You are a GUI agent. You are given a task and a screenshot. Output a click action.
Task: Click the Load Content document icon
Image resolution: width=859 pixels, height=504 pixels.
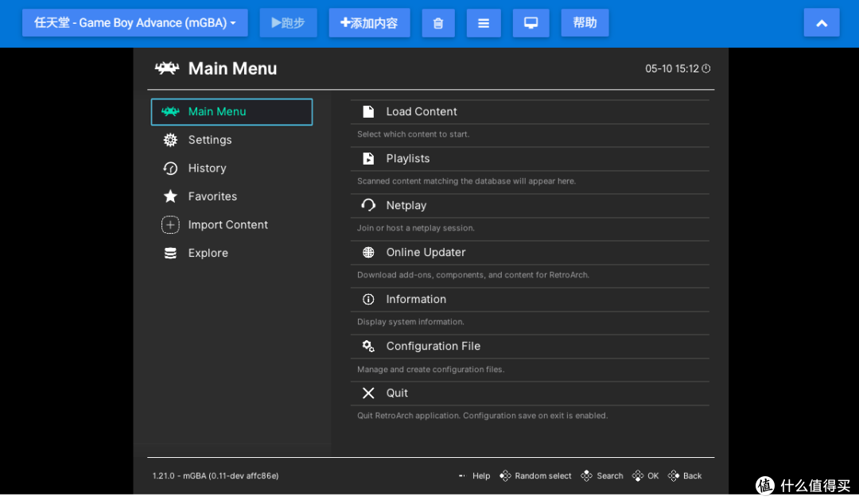click(368, 112)
